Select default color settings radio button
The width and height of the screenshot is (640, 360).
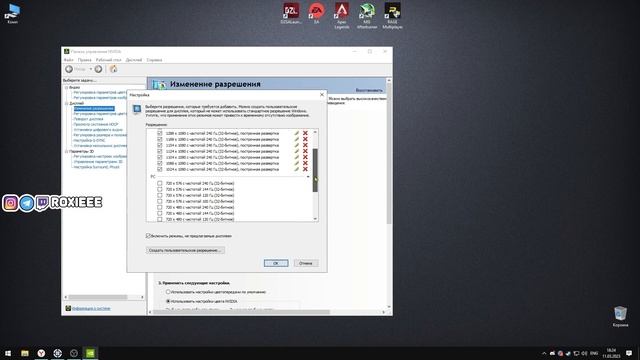(x=168, y=292)
